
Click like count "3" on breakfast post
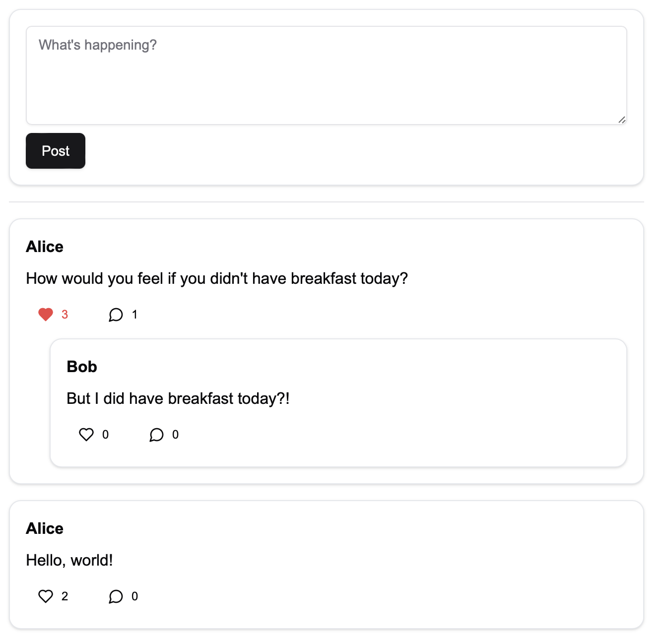tap(65, 315)
